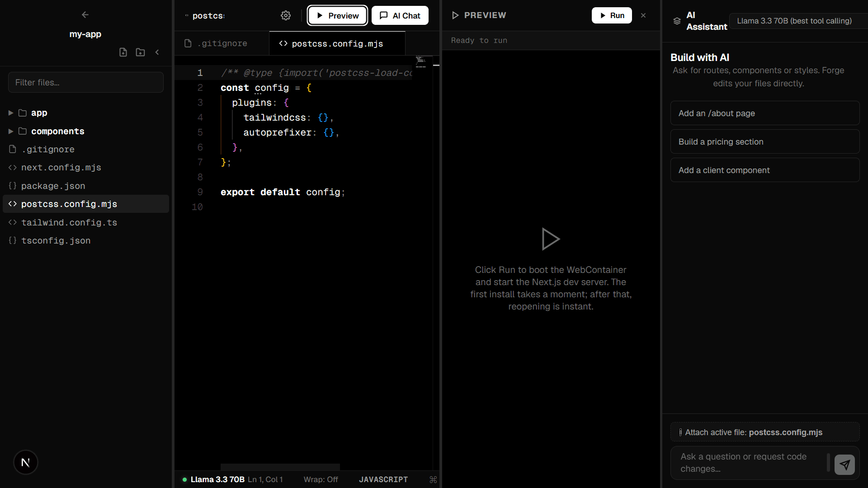The width and height of the screenshot is (868, 488).
Task: Focus the AI question input box
Action: (750, 463)
